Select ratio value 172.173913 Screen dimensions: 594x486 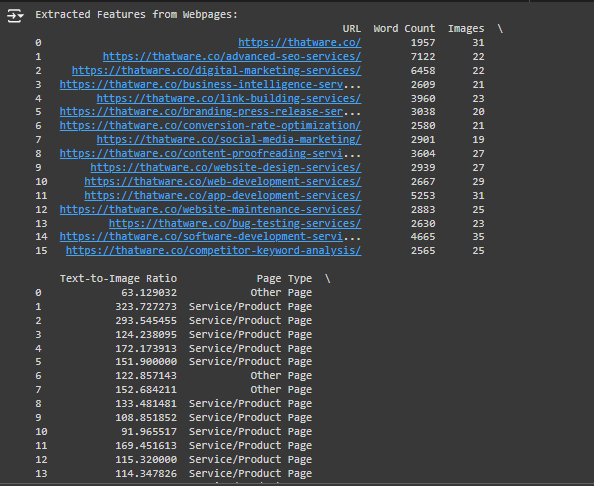click(146, 349)
